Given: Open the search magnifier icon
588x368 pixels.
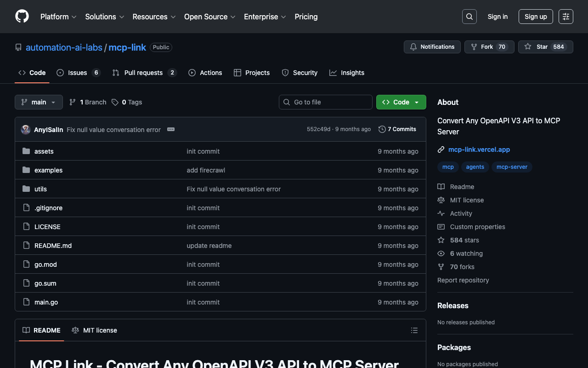Looking at the screenshot, I should click(469, 17).
